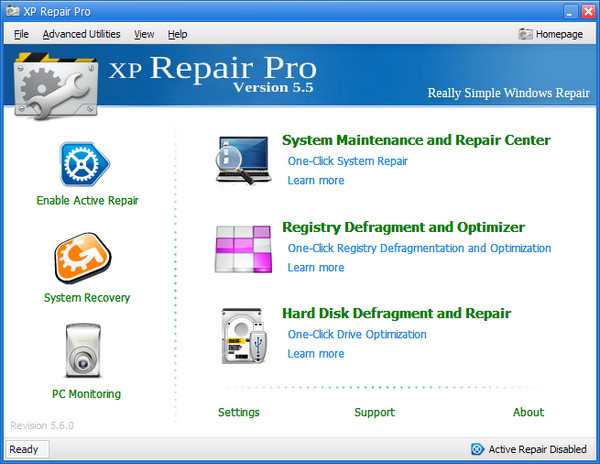This screenshot has height=464, width=600.
Task: Open the Support link
Action: 374,412
